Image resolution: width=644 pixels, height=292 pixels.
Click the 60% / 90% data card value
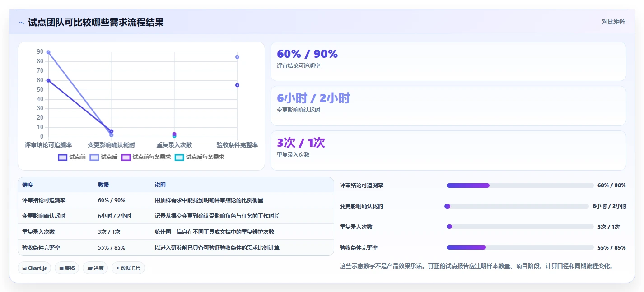point(307,54)
